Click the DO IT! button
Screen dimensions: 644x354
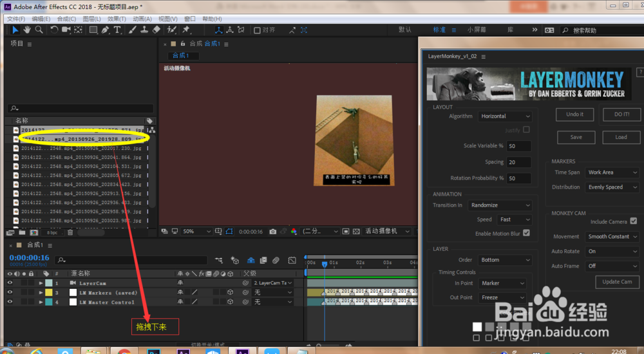[x=621, y=115]
